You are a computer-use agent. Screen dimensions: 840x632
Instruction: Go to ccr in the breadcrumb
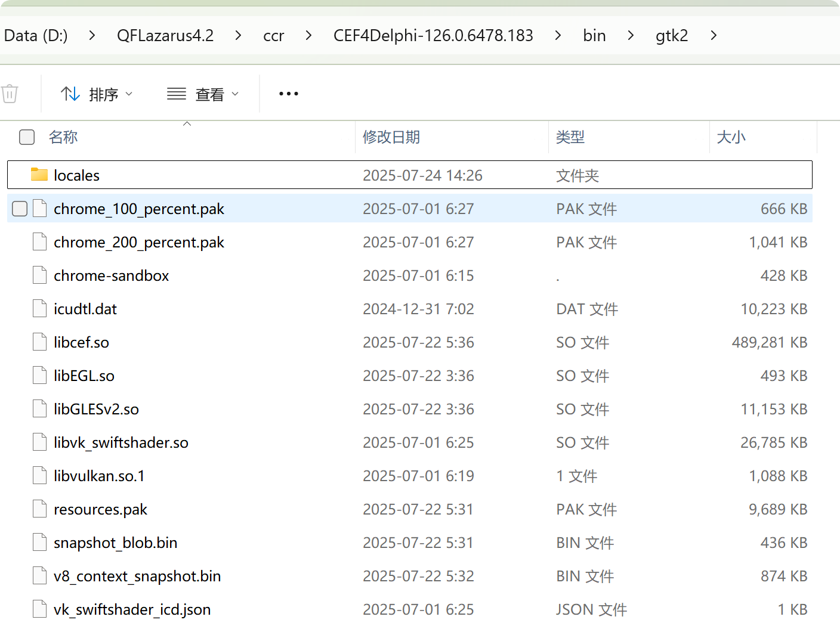pos(274,36)
